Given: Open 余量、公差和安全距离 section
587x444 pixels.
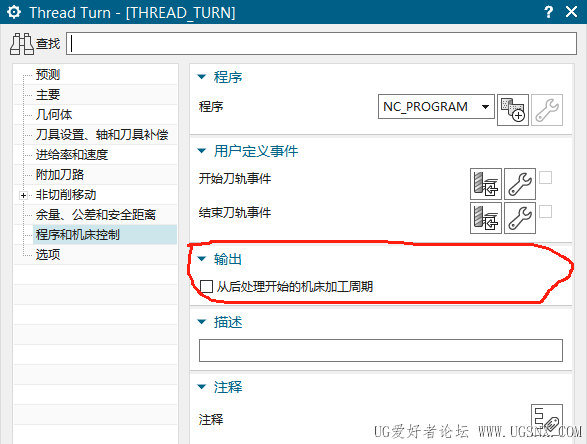Looking at the screenshot, I should pos(96,215).
